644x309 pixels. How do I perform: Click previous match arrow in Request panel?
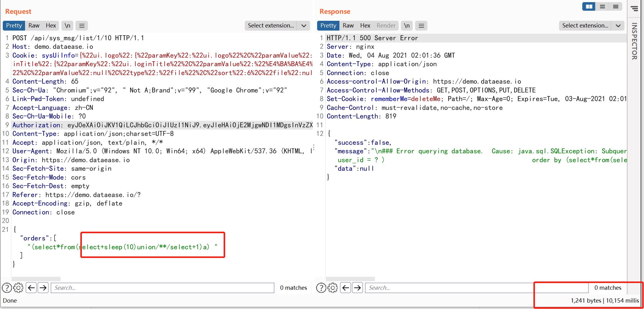(x=31, y=288)
